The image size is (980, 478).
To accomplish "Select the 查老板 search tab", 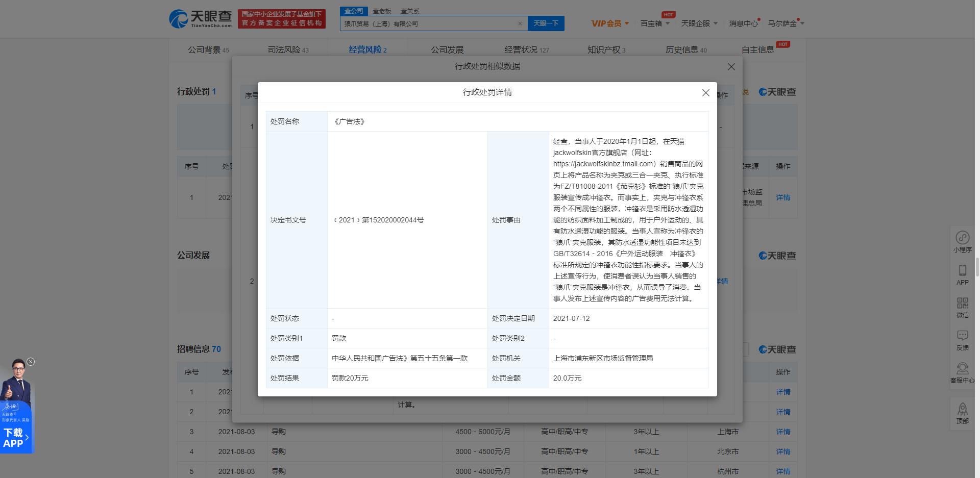I will coord(382,11).
